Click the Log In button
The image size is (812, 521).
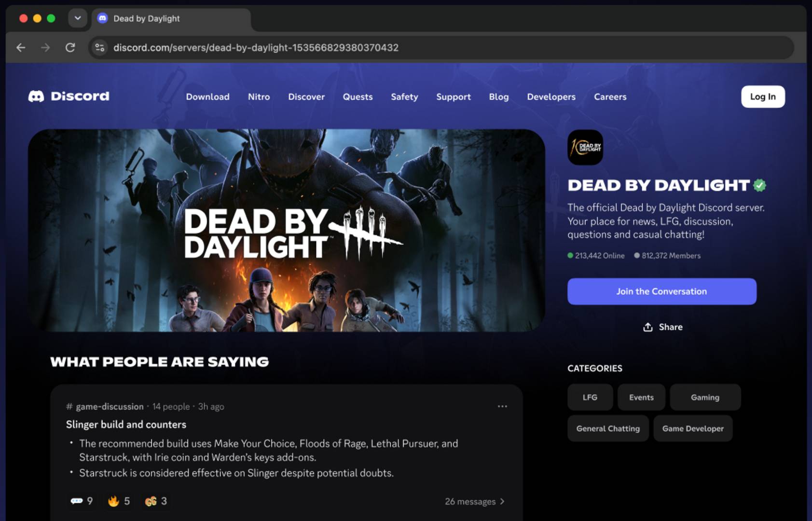pos(763,96)
